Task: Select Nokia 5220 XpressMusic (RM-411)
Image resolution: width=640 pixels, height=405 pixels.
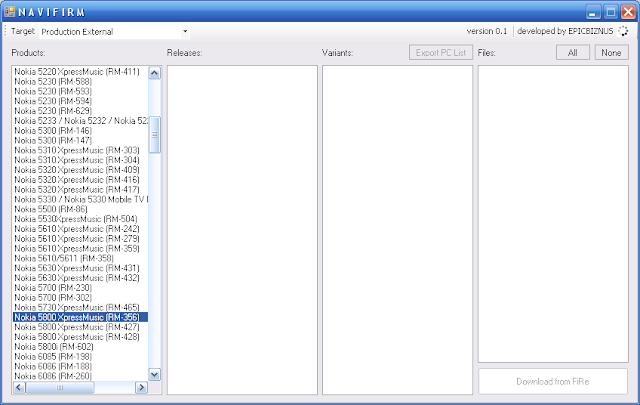Action: click(80, 72)
